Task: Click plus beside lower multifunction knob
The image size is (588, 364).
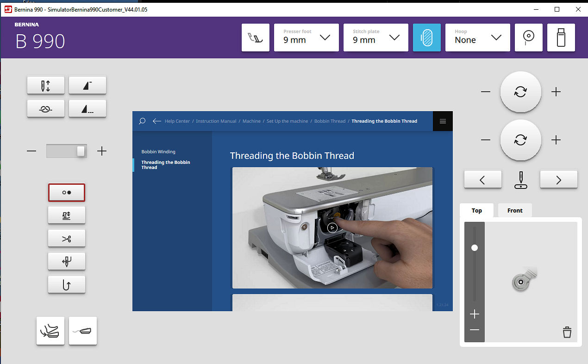Action: pos(556,140)
